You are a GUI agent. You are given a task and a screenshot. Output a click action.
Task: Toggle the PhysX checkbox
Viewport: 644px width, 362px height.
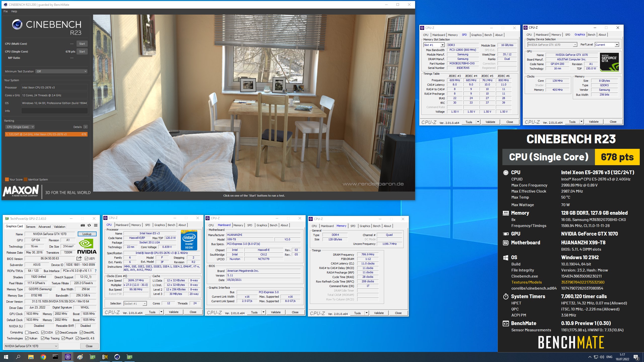click(63, 338)
